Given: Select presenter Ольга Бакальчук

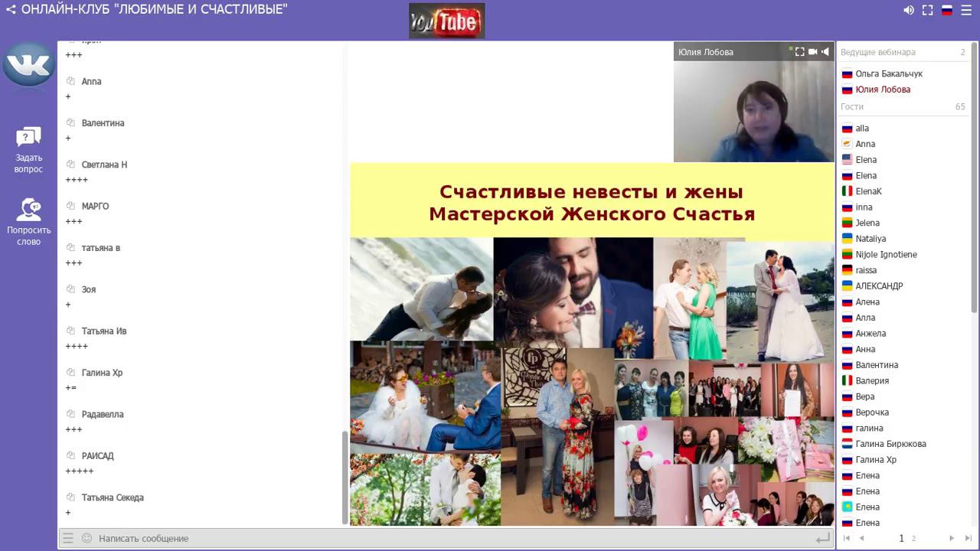Looking at the screenshot, I should coord(888,74).
